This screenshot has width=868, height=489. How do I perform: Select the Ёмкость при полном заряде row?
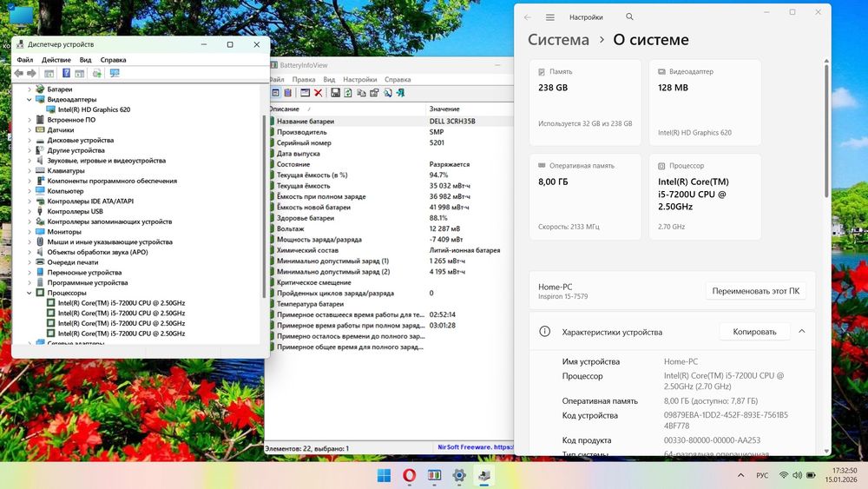pyautogui.click(x=391, y=196)
